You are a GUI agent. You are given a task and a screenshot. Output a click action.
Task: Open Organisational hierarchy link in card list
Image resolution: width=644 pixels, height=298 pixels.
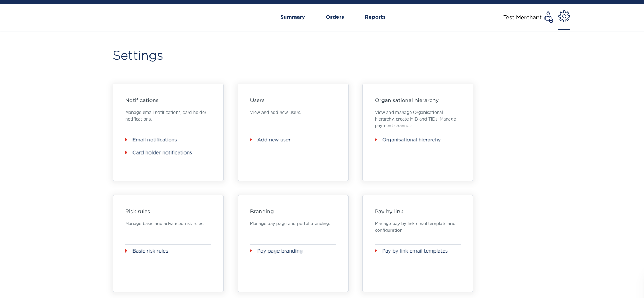[x=411, y=140]
